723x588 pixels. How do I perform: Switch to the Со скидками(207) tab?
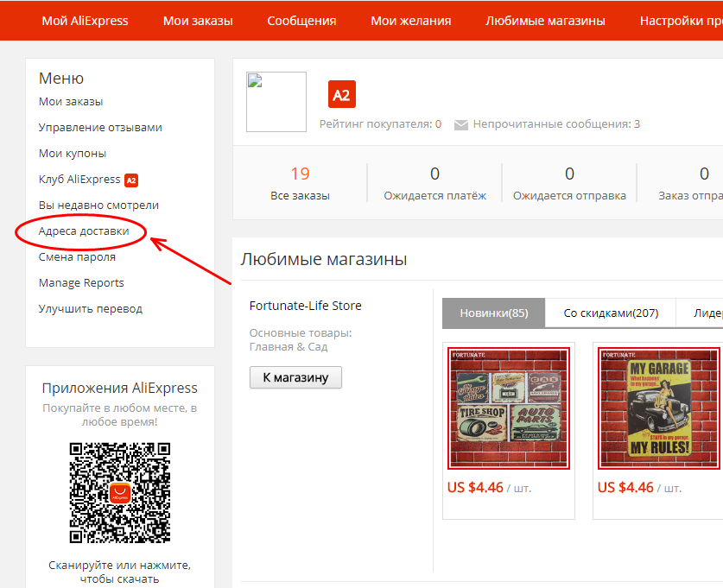pyautogui.click(x=611, y=313)
